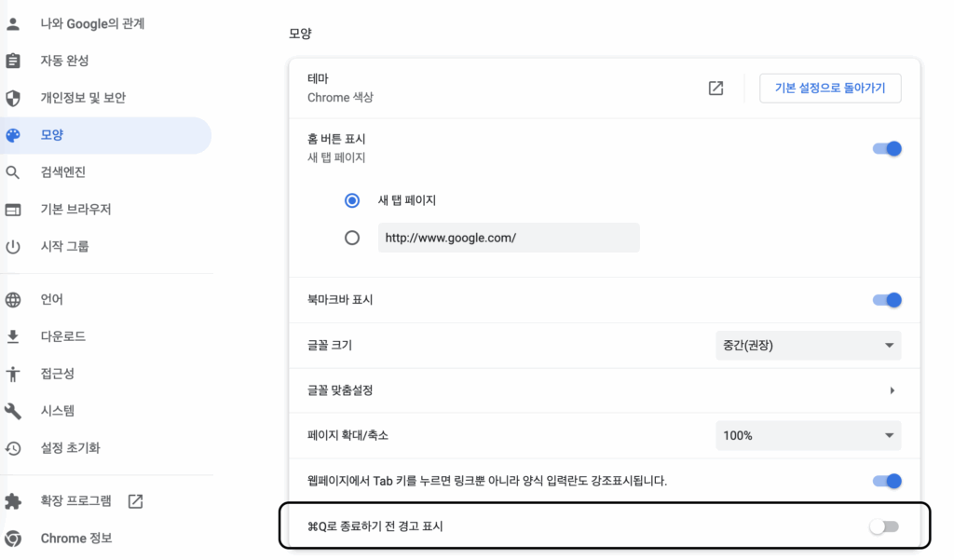Image resolution: width=954 pixels, height=560 pixels.
Task: Open the 페이지 확대/축소 100% dropdown
Action: tap(808, 435)
